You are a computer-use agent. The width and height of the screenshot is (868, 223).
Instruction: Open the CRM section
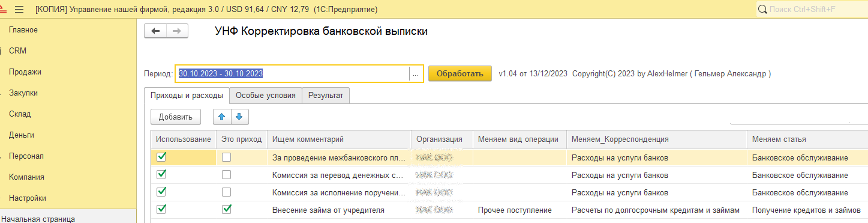coord(17,51)
